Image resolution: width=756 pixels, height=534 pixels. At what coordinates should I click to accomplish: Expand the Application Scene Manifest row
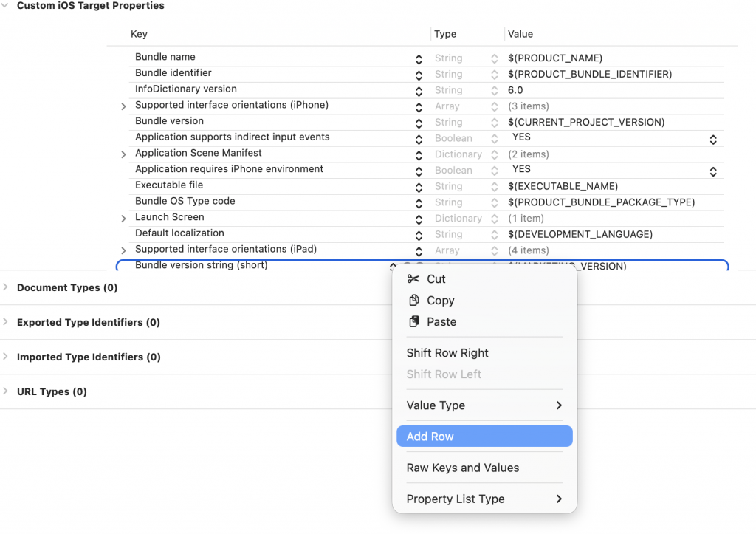123,154
